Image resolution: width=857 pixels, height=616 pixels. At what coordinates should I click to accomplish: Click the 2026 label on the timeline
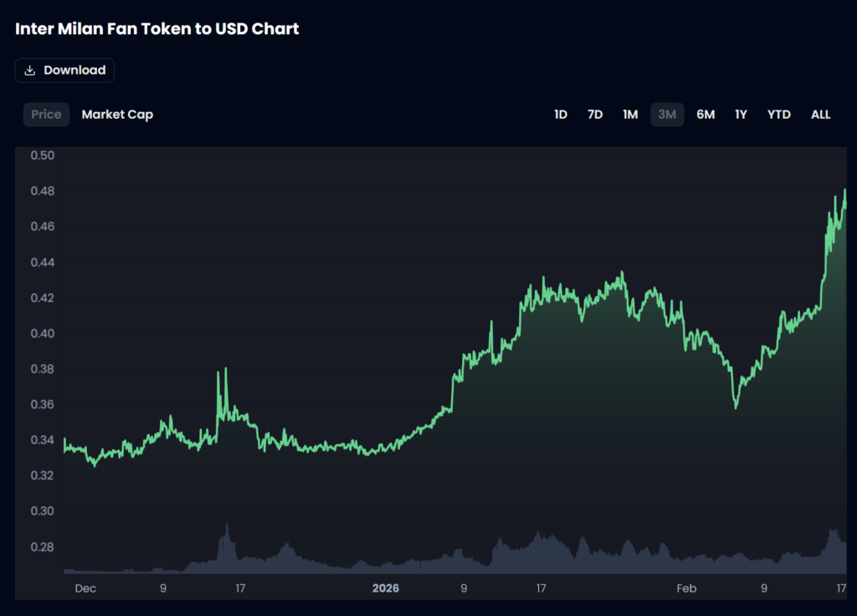pos(385,588)
